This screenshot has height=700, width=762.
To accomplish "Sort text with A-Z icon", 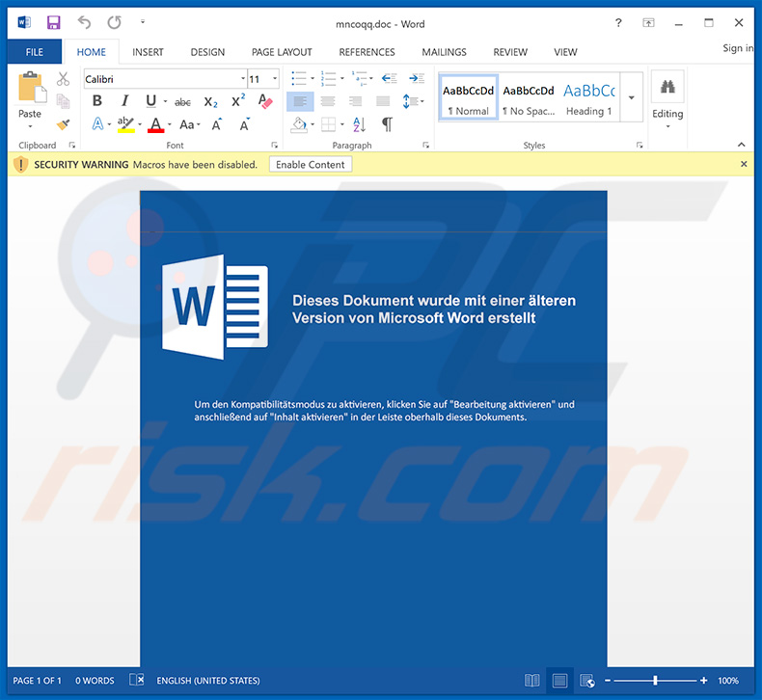I will click(359, 124).
